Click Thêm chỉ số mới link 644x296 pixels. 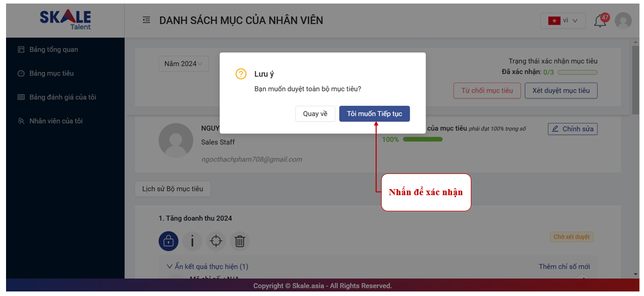pos(564,266)
